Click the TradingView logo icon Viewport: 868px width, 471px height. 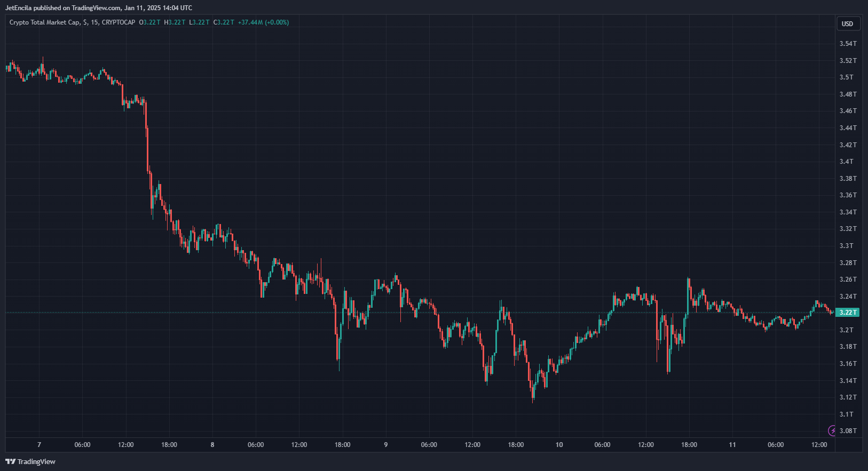point(10,461)
